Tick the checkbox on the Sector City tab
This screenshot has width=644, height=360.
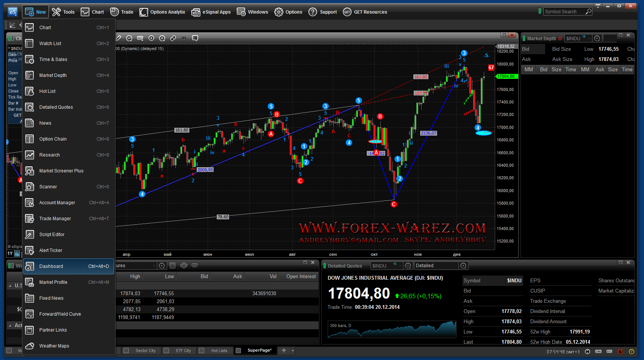click(x=127, y=351)
